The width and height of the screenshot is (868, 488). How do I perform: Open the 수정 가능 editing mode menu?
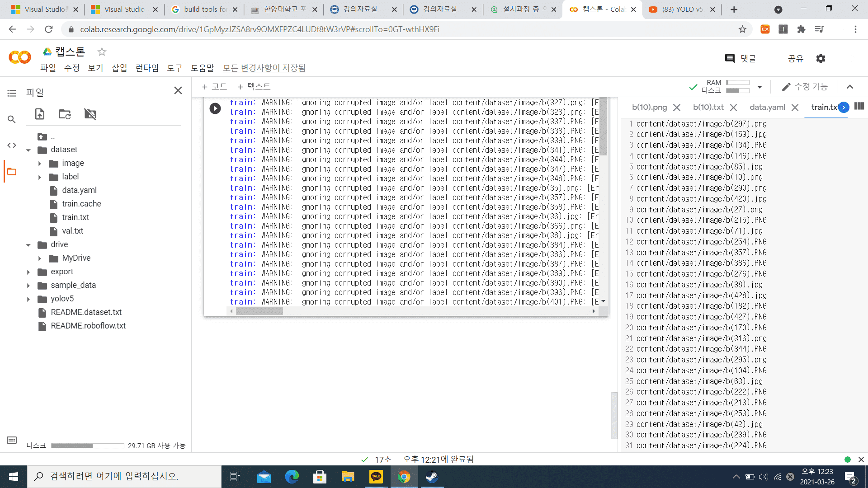[805, 86]
